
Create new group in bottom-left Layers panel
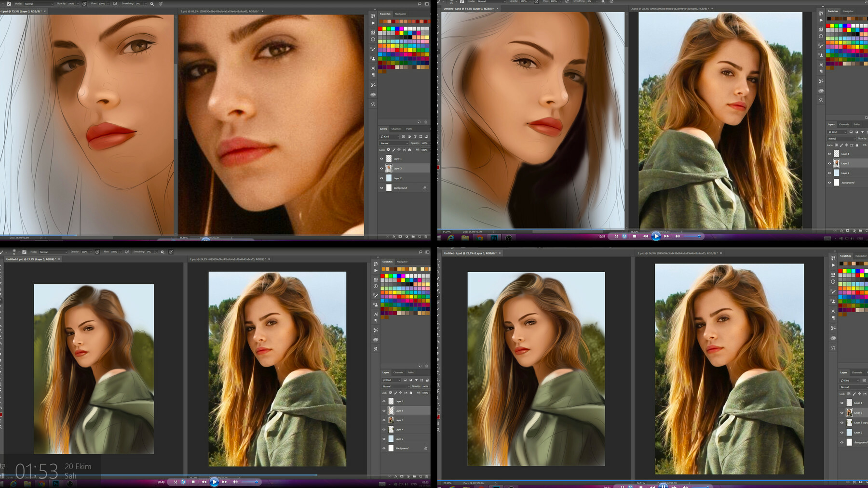pyautogui.click(x=414, y=477)
